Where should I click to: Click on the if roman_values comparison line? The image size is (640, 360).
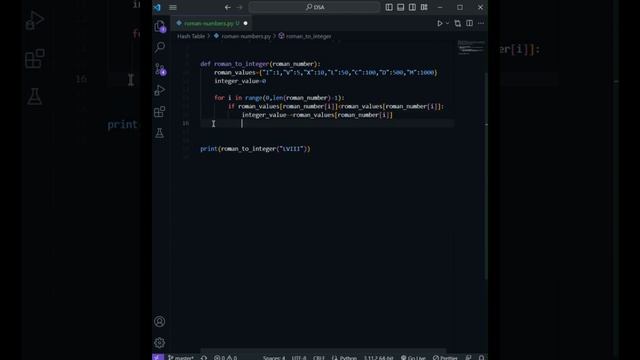(336, 107)
